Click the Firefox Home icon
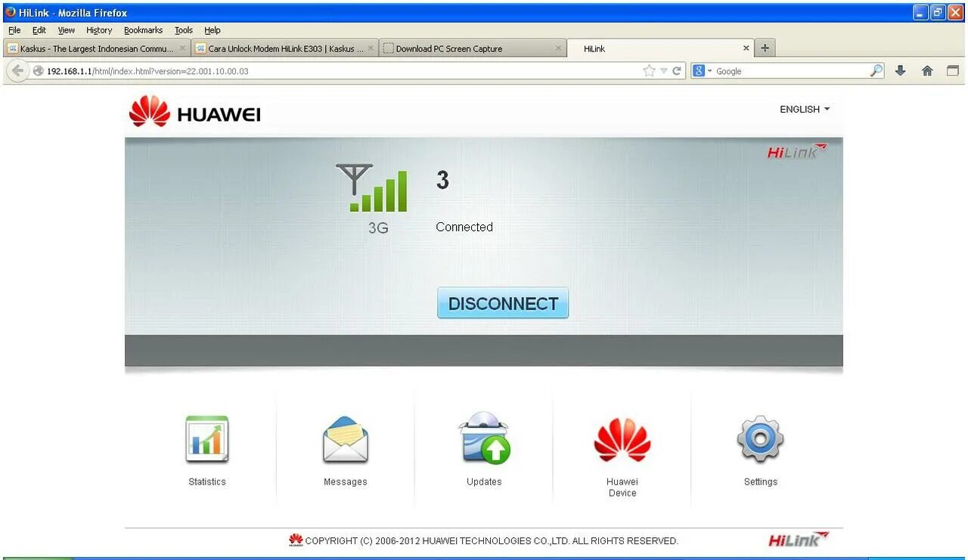Screen dimensions: 968x560 coord(927,71)
